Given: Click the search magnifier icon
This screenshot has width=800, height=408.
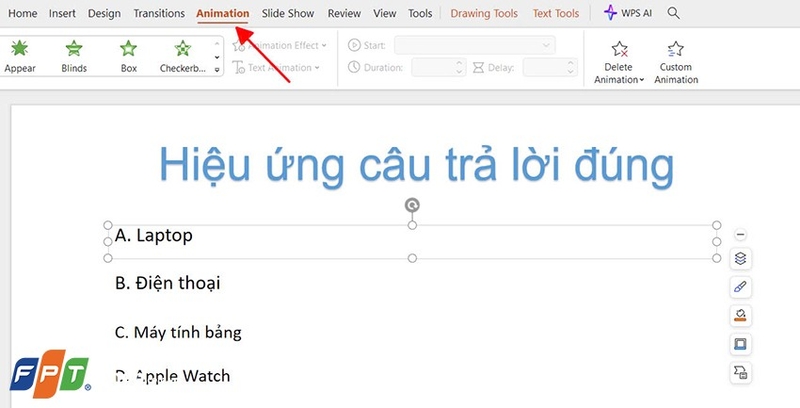Looking at the screenshot, I should tap(673, 13).
